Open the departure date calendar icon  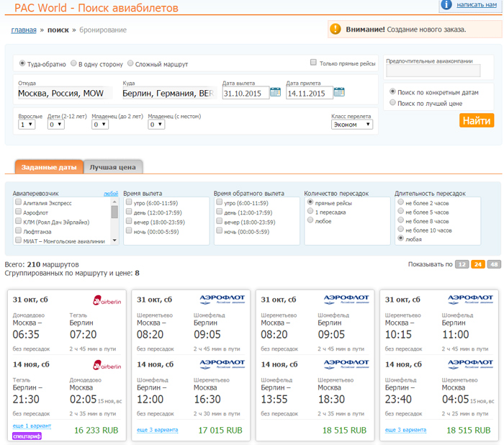tap(275, 92)
